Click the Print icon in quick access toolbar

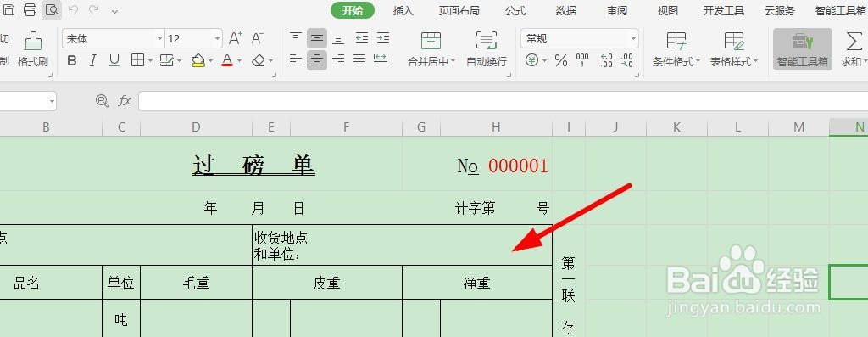(x=31, y=9)
